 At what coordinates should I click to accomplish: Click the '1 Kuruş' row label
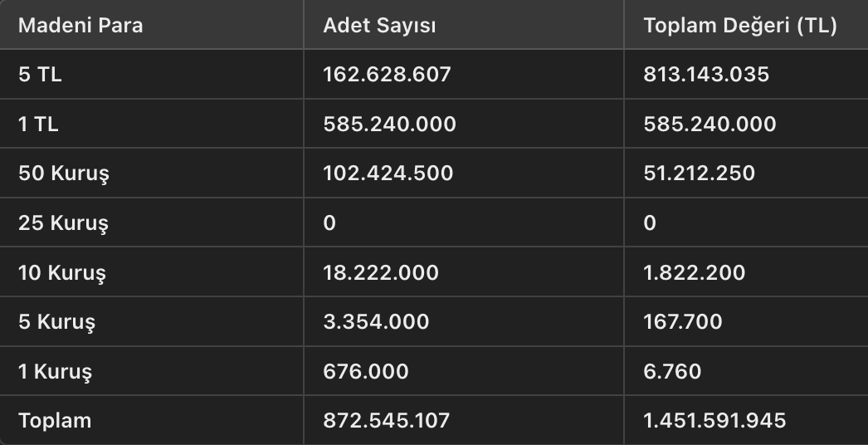[x=55, y=371]
